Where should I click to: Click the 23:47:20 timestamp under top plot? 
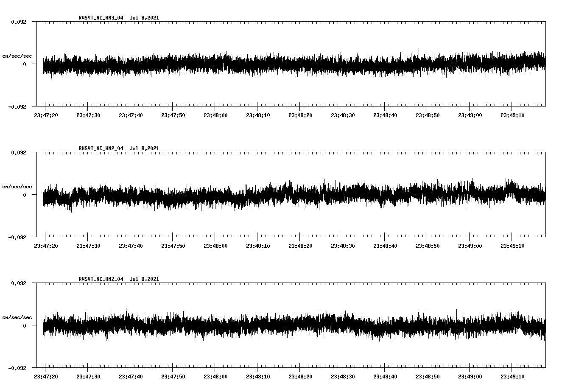46,114
